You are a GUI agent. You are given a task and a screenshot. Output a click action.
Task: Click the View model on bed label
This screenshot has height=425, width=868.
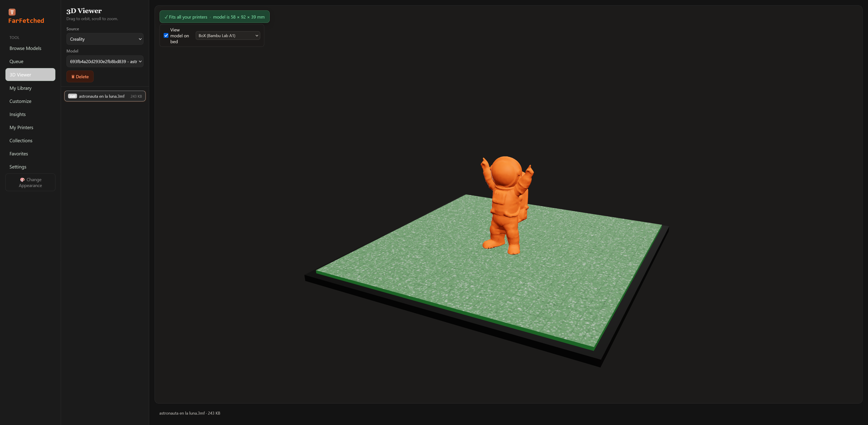(x=180, y=36)
